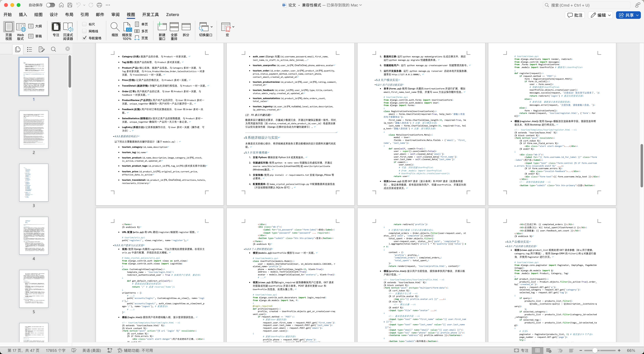The width and height of the screenshot is (644, 354).
Task: Toggle the AutoSave switch
Action: [x=50, y=5]
